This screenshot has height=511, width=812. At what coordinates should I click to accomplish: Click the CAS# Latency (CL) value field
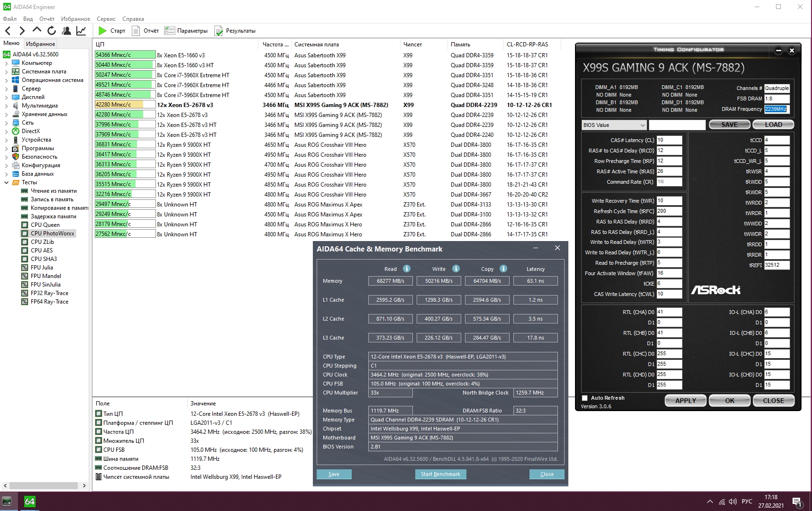click(669, 140)
